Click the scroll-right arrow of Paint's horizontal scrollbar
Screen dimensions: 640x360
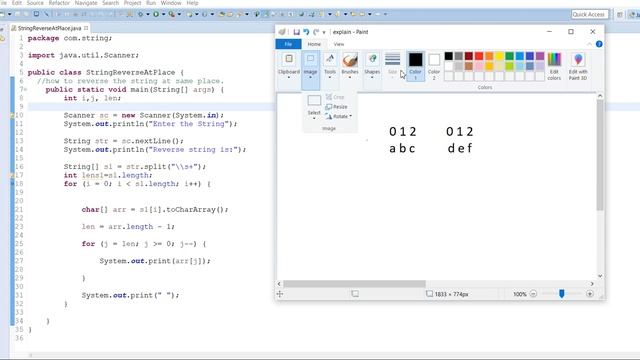[592, 284]
